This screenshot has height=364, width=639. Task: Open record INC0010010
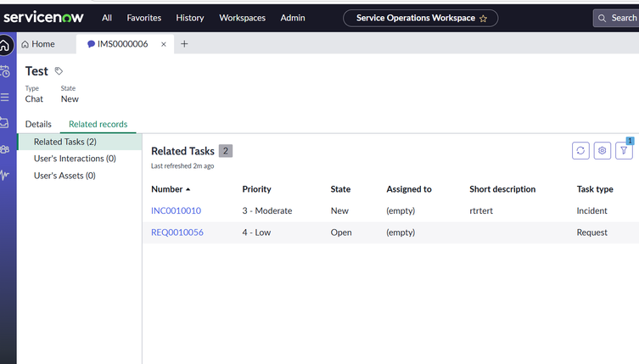tap(176, 210)
